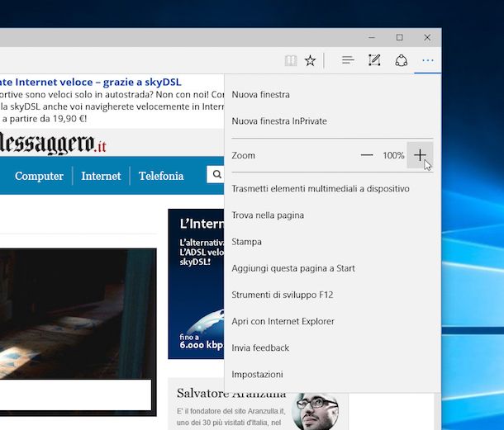This screenshot has width=504, height=430.
Task: Open the Computer site navigation tab
Action: coord(39,176)
